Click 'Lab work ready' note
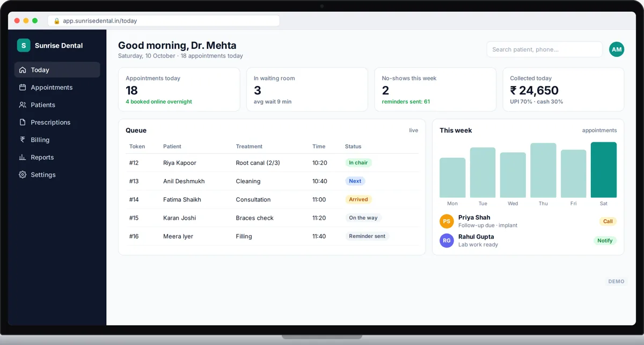Image resolution: width=644 pixels, height=345 pixels. (x=478, y=245)
